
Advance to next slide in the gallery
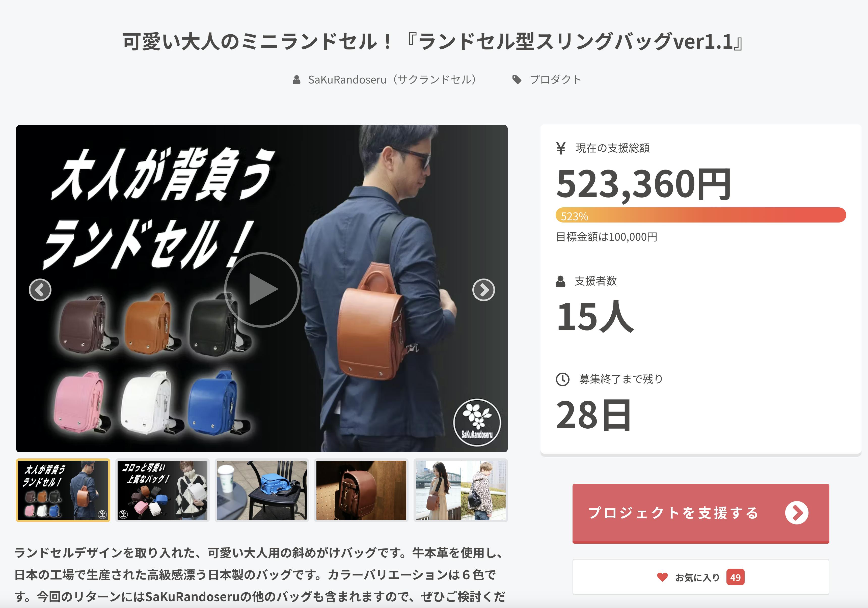(x=483, y=290)
